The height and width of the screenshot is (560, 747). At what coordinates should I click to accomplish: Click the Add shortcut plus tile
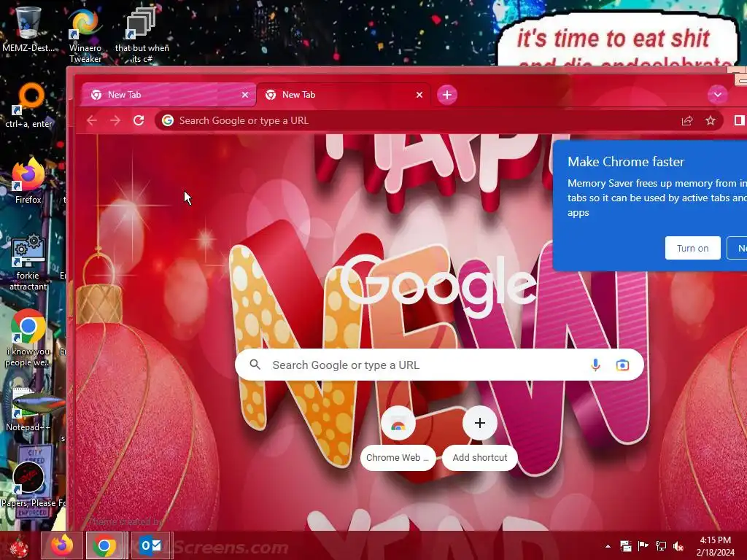pyautogui.click(x=480, y=439)
